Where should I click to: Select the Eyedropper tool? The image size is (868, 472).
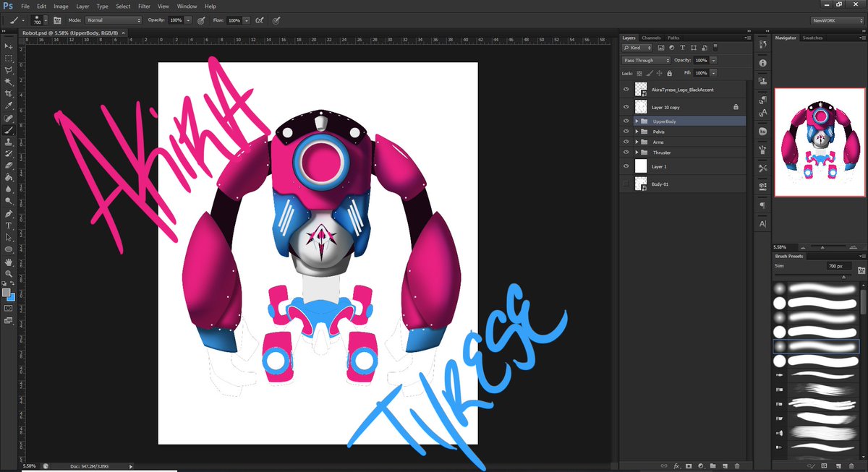tap(9, 106)
